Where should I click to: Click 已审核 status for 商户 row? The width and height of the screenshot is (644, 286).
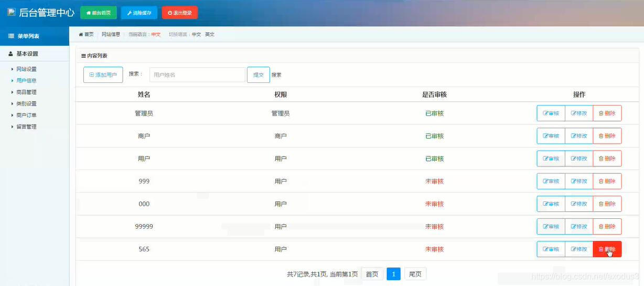coord(434,136)
